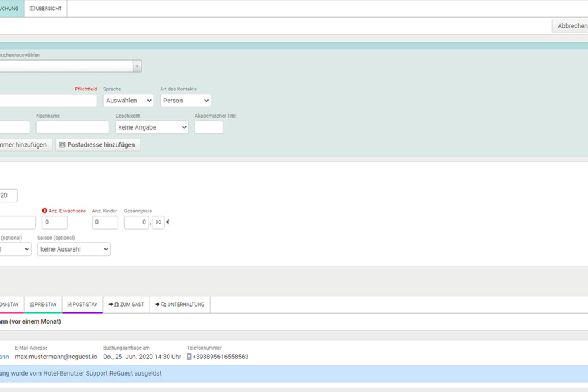Open the Übersicht tab
The height and width of the screenshot is (392, 588).
(x=46, y=9)
